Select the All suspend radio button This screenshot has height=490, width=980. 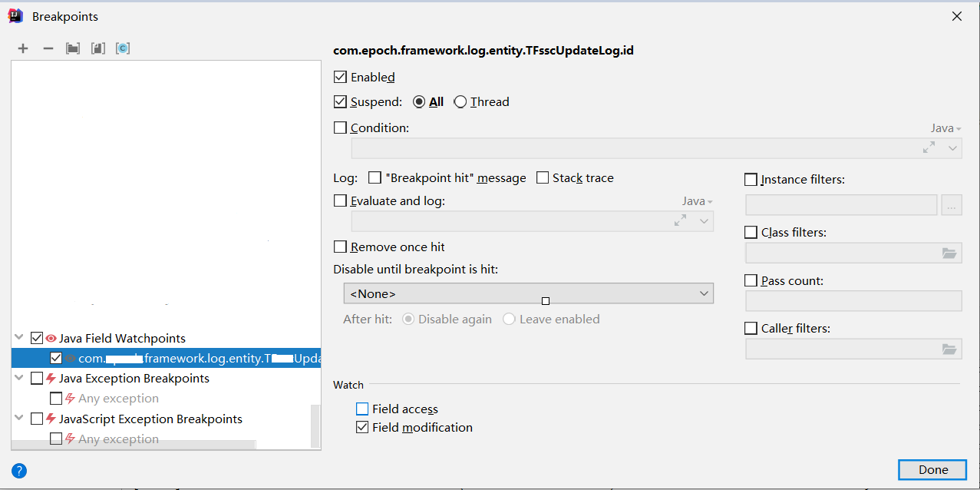419,101
